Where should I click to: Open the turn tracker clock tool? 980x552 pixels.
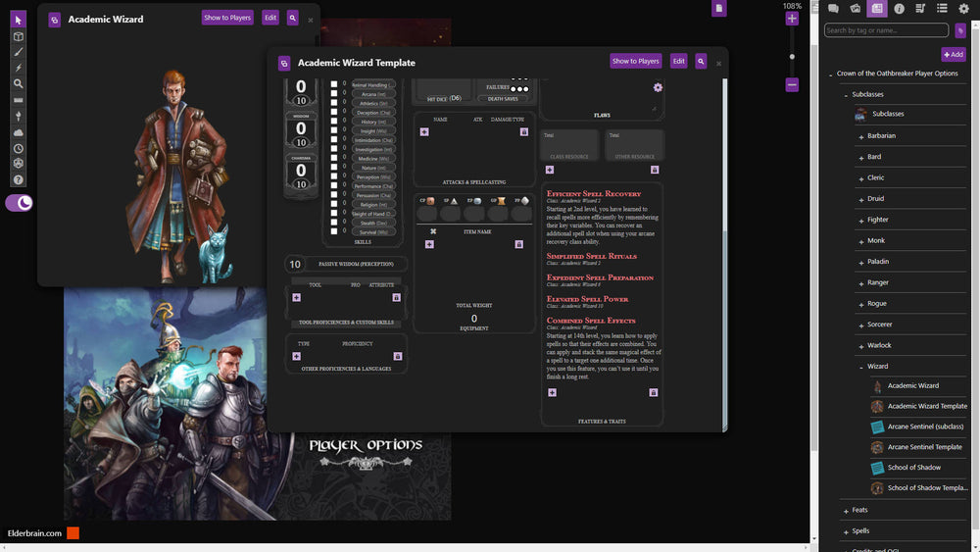coord(18,148)
